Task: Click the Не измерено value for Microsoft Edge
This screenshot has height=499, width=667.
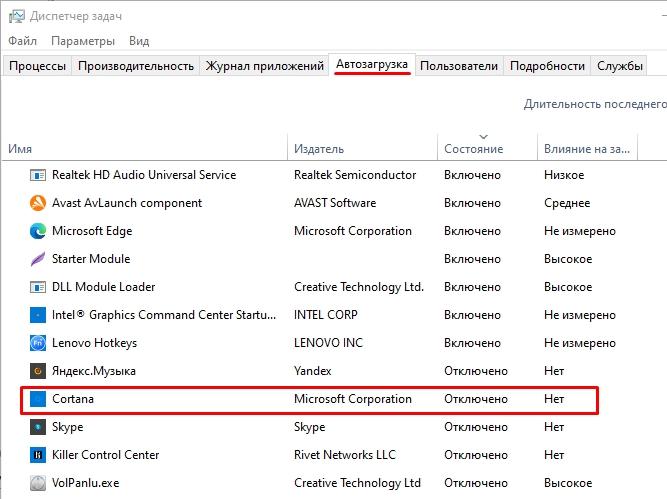Action: [x=579, y=231]
